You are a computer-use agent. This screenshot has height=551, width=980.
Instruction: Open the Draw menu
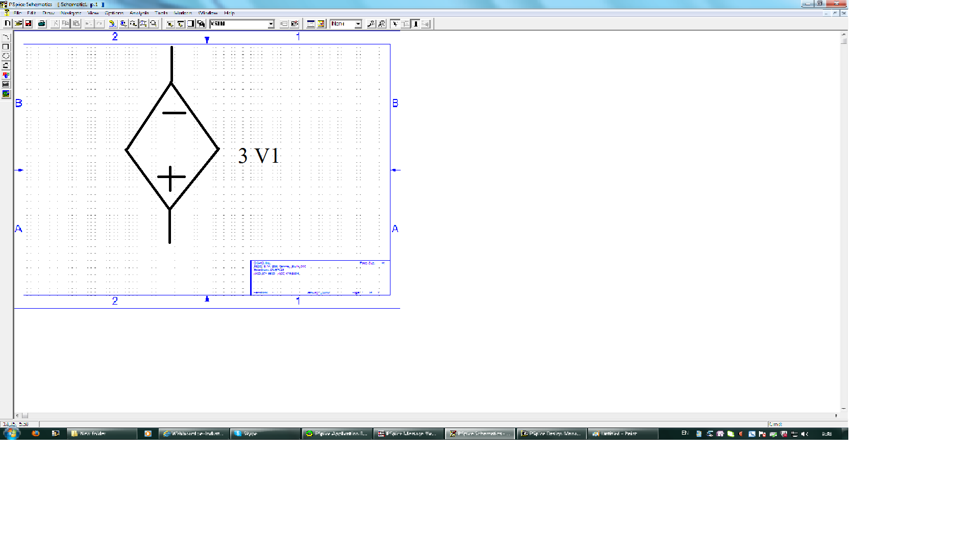click(x=48, y=13)
